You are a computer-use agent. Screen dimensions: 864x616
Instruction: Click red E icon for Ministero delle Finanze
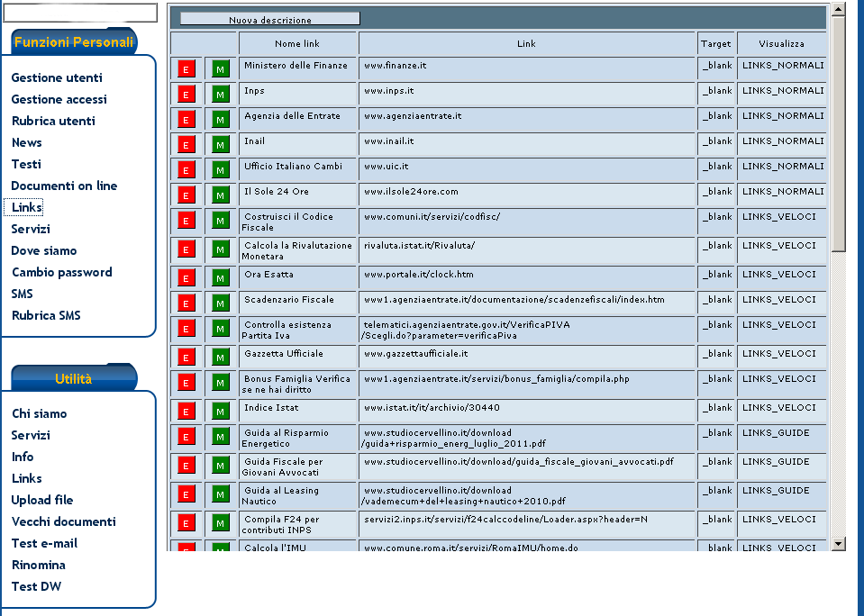(186, 68)
